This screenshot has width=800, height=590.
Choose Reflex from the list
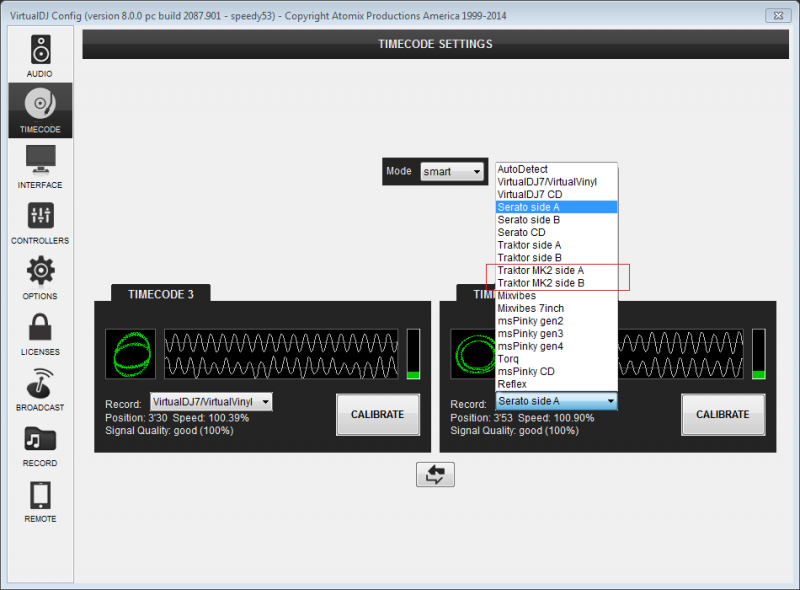click(x=556, y=384)
